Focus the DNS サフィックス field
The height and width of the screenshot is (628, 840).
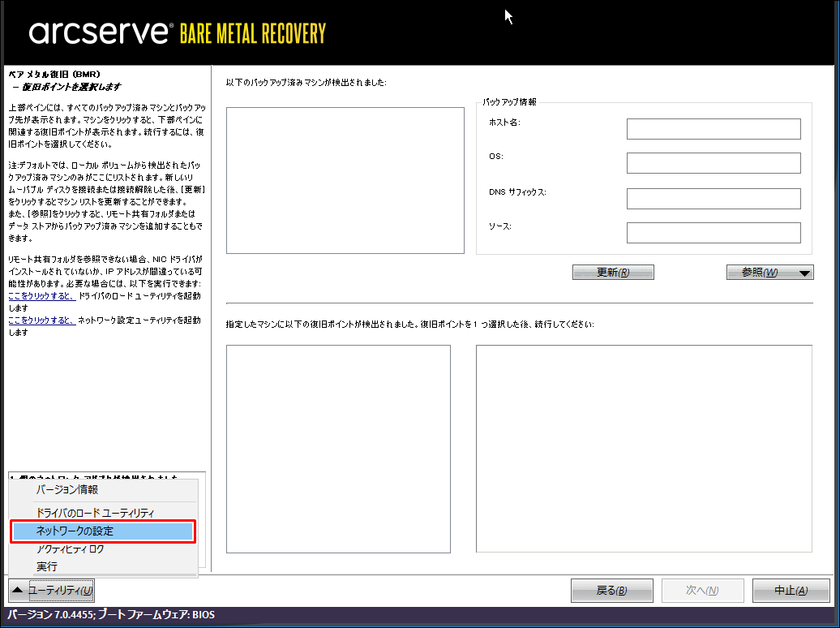[x=714, y=199]
